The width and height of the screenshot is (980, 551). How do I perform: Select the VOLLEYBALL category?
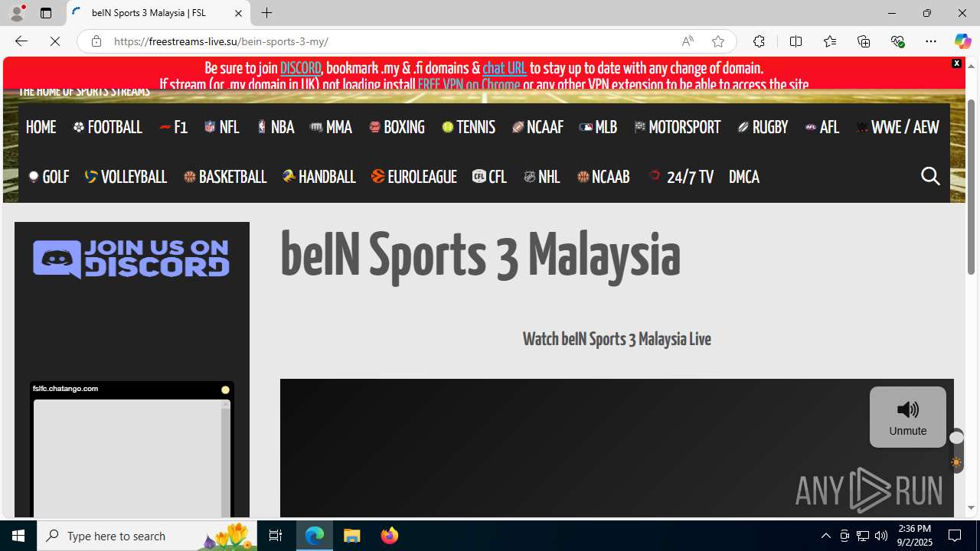(x=126, y=177)
